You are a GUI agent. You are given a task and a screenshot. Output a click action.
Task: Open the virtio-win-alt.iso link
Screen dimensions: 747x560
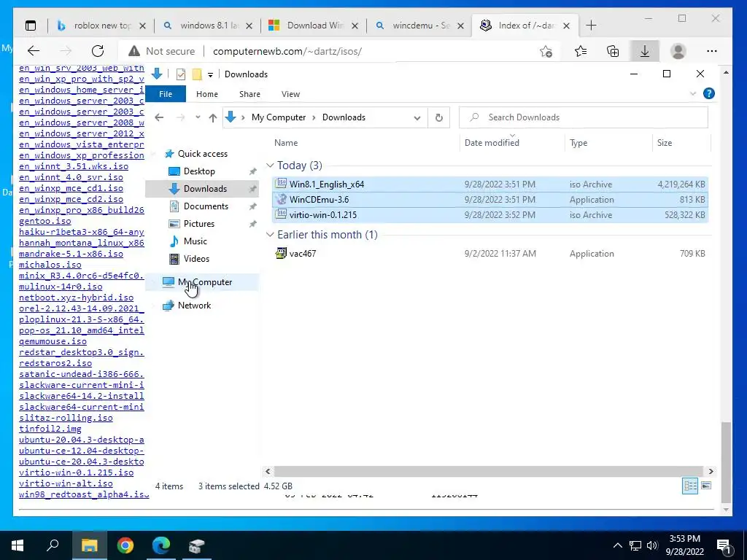(x=66, y=484)
